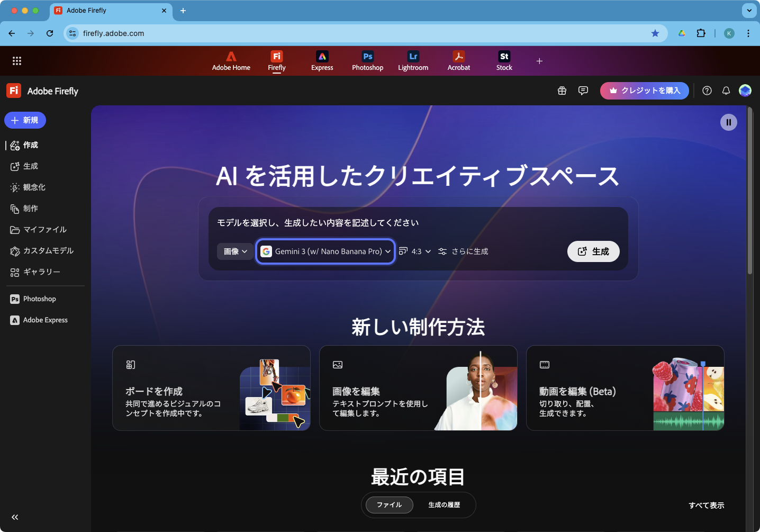Image resolution: width=760 pixels, height=532 pixels.
Task: Pause the hero background animation
Action: pos(728,122)
